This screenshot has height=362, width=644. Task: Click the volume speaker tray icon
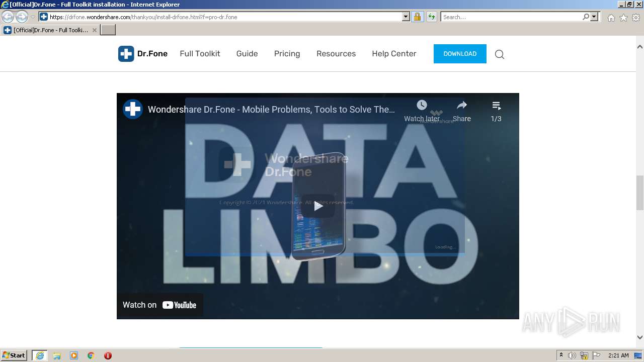point(572,355)
